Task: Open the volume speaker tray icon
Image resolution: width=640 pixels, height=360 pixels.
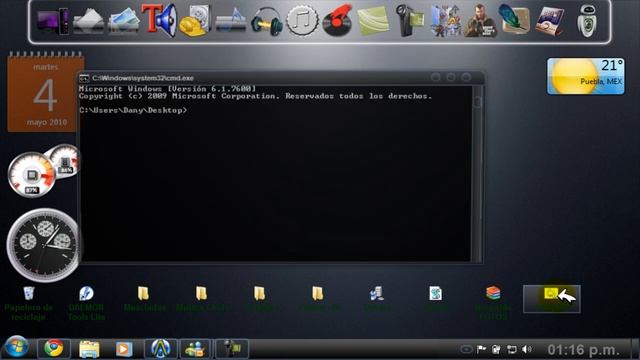Action: tap(527, 349)
